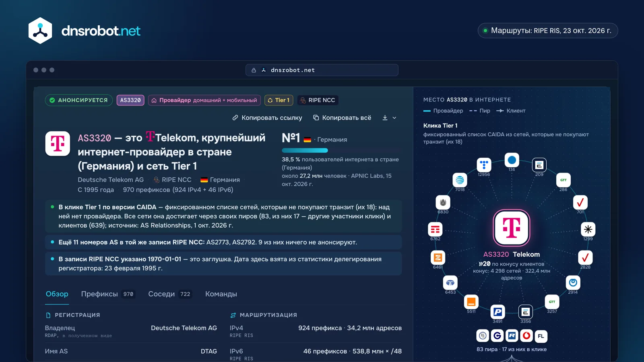Screen dimensions: 644x362
Task: Click the Маршруты: RIPE RIS date pill
Action: [548, 31]
